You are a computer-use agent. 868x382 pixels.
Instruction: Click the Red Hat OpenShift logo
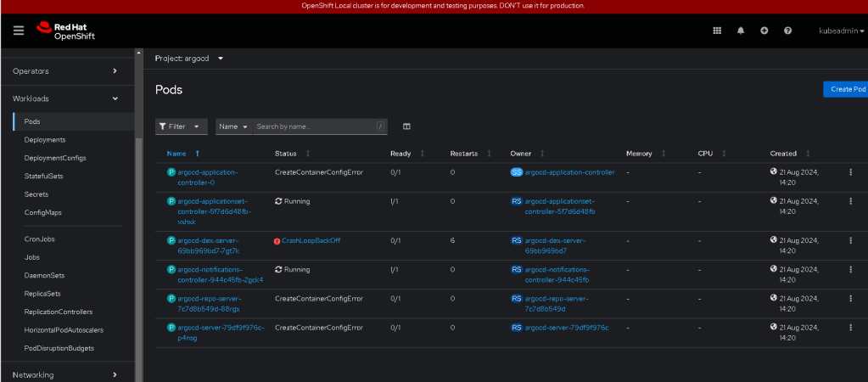[66, 31]
